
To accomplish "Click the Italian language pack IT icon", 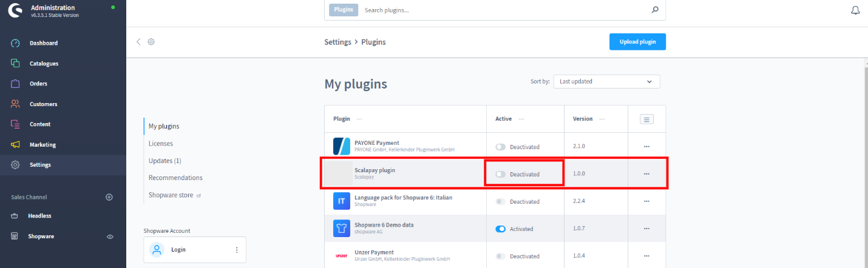I will (x=342, y=201).
